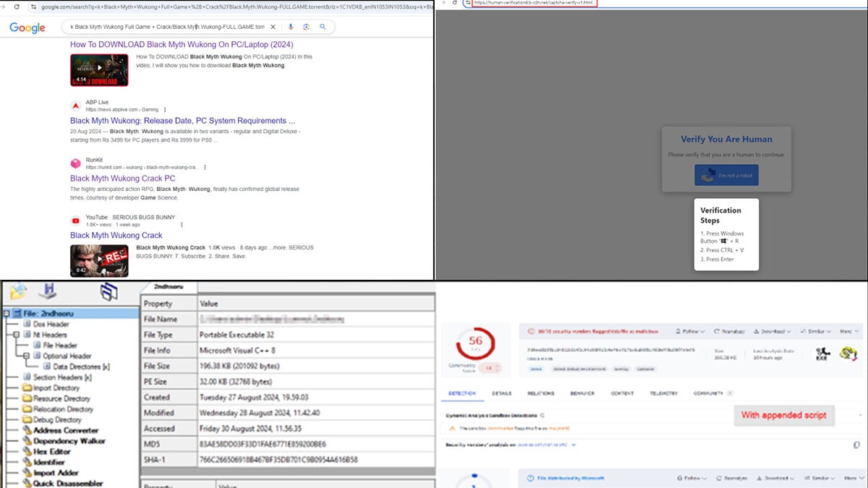The height and width of the screenshot is (488, 868).
Task: Click the voice search microphone in Google search bar
Action: click(x=289, y=26)
